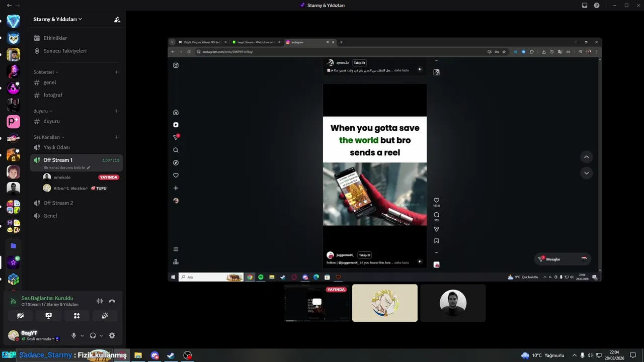Open the inbox icon in title bar
644x362 pixels.
585,6
